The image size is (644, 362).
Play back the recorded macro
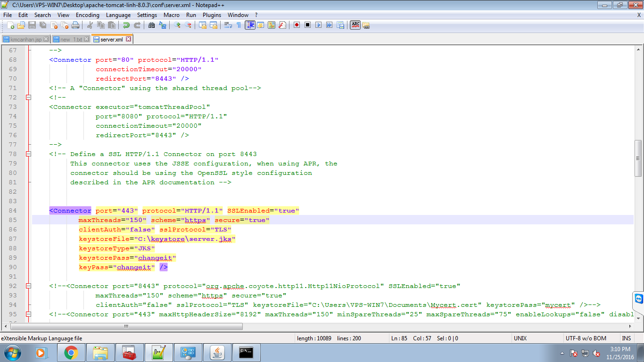point(319,25)
